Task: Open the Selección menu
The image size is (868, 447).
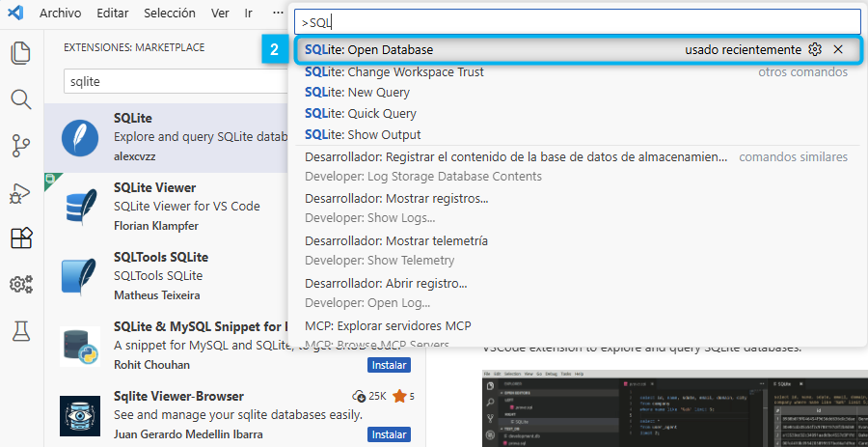Action: point(169,14)
